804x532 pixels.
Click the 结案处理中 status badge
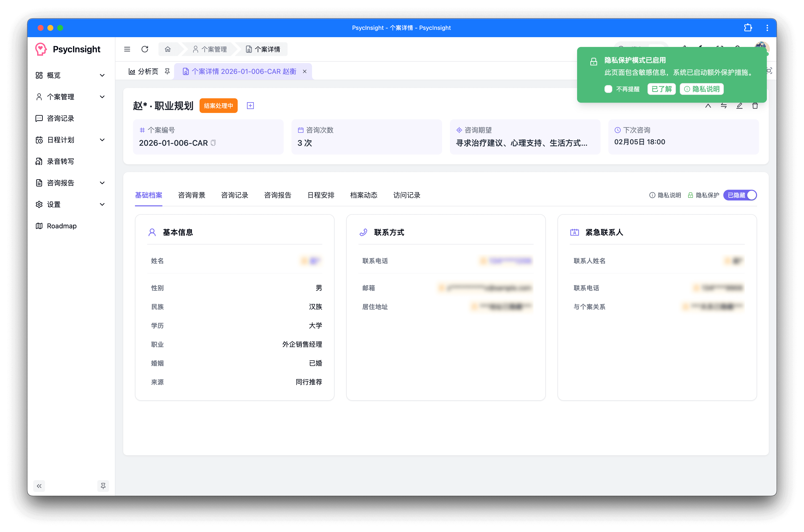[x=218, y=106]
